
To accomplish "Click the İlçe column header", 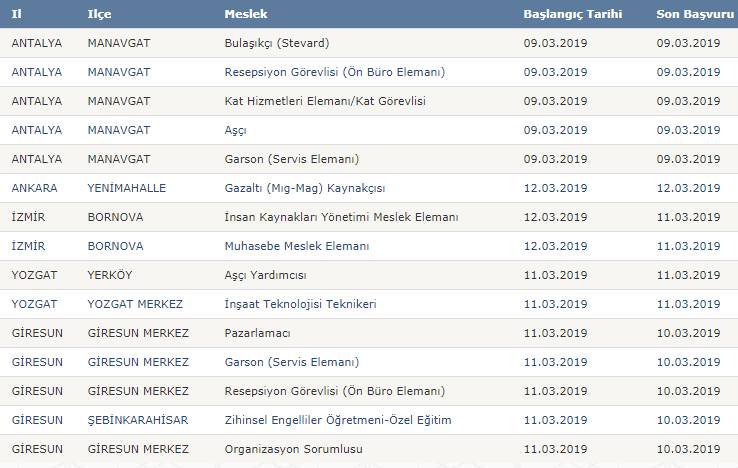I will 99,14.
